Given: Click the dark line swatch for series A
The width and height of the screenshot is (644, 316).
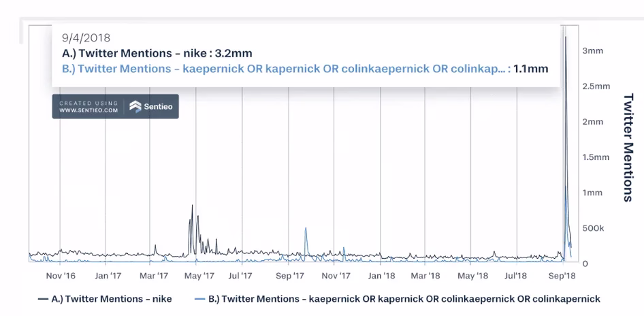Looking at the screenshot, I should (x=43, y=299).
